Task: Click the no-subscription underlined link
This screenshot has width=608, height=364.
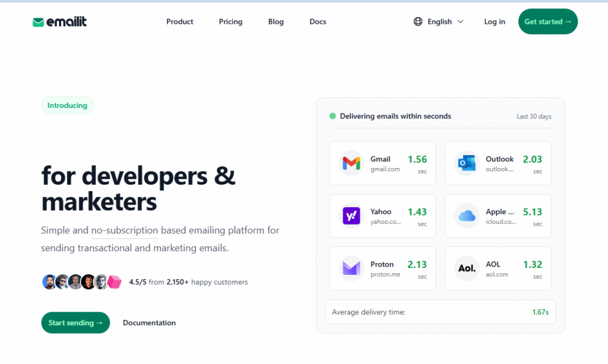Action: click(x=125, y=230)
